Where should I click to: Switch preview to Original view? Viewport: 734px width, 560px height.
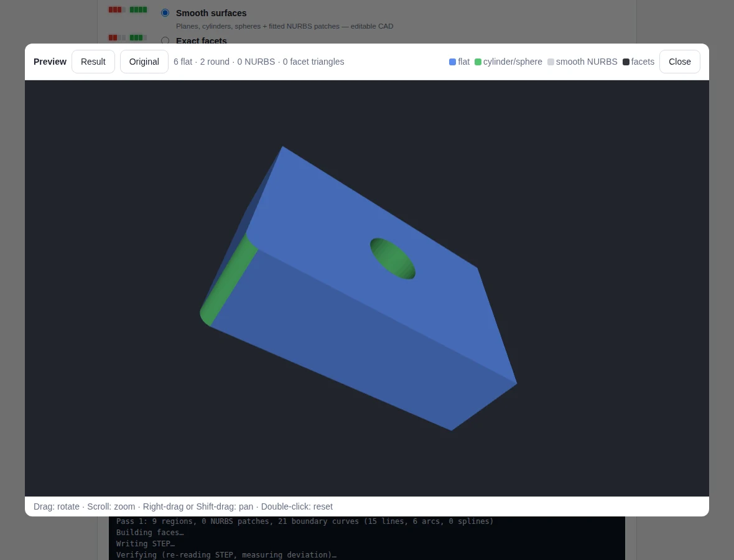pos(144,62)
